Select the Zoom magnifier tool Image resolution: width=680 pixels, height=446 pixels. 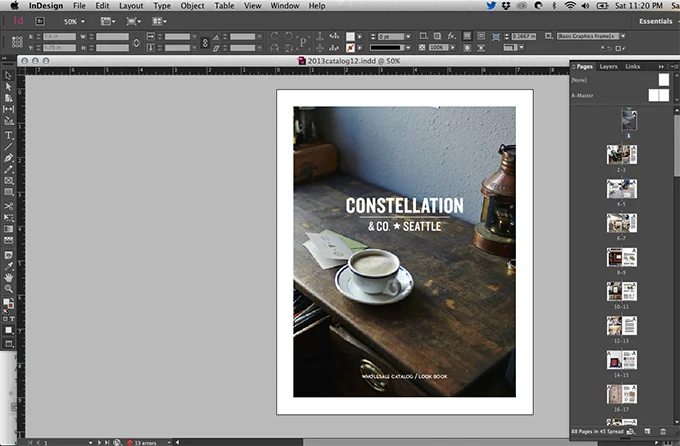(x=8, y=289)
